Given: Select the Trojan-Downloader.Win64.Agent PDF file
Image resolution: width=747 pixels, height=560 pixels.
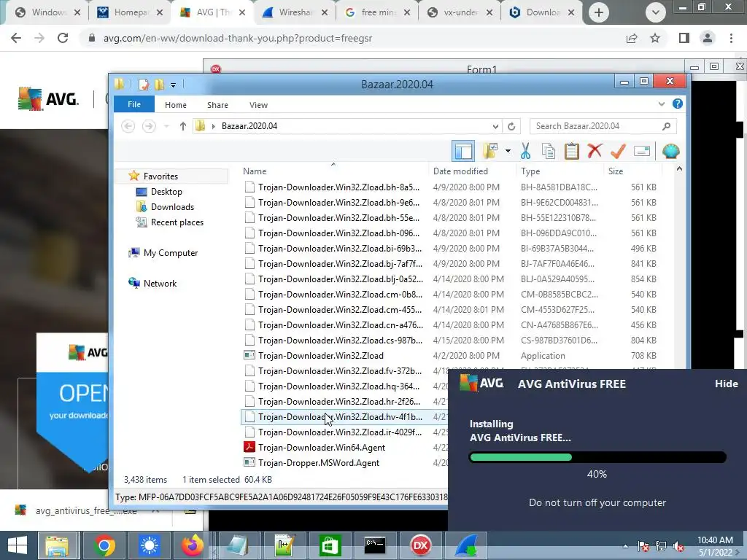Looking at the screenshot, I should (322, 448).
